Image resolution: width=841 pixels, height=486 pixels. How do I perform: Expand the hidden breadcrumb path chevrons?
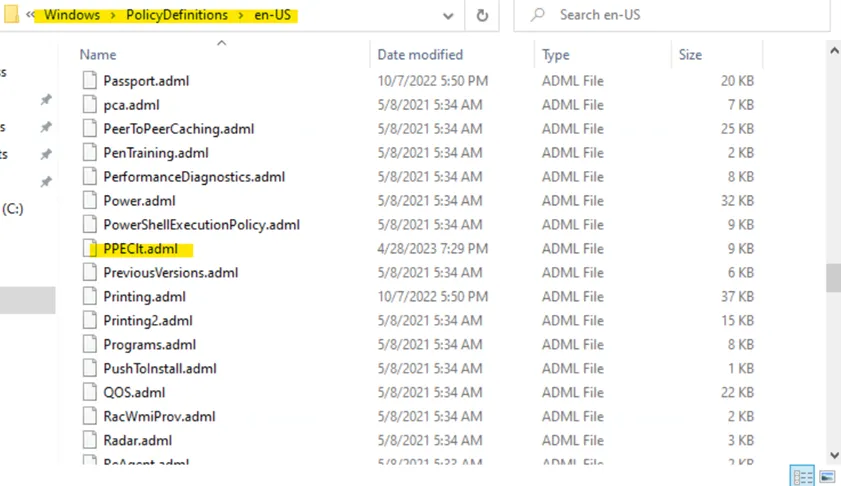coord(29,15)
